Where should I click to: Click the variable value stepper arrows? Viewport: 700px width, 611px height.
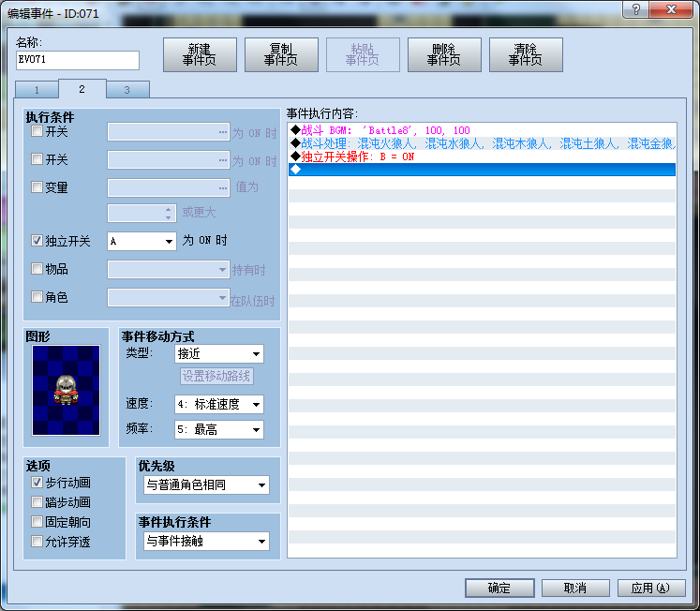[x=168, y=213]
